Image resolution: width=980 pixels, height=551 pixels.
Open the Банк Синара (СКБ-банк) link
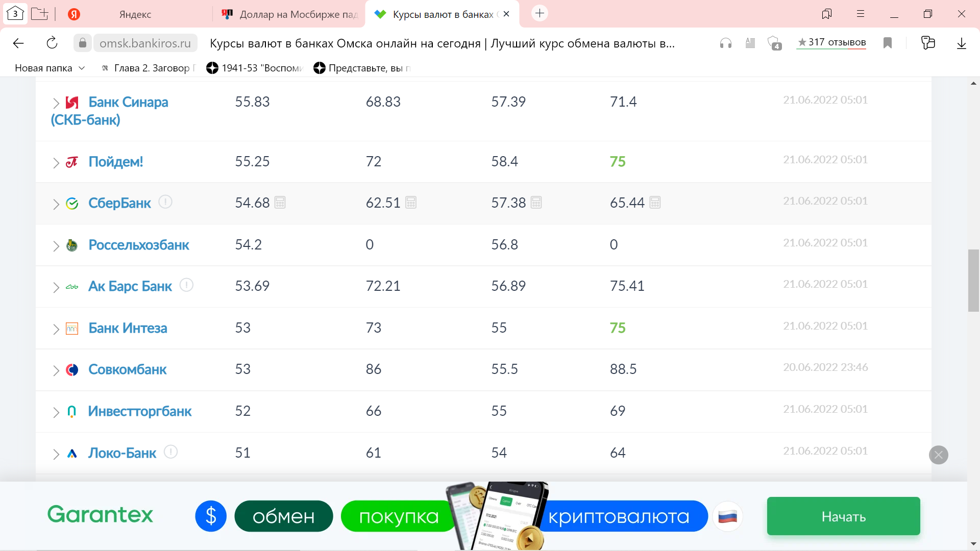[109, 111]
